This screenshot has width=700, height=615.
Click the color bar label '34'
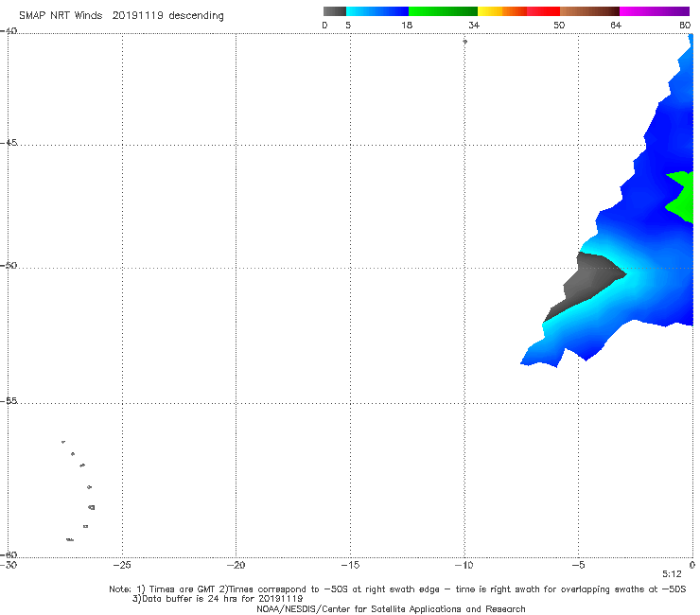coord(474,25)
